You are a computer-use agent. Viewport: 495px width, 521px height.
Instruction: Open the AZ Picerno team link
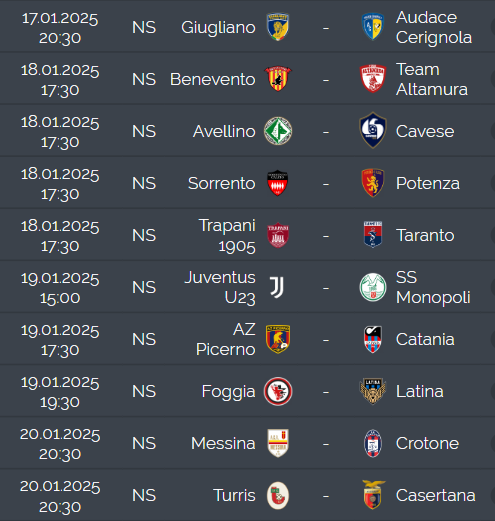click(226, 339)
